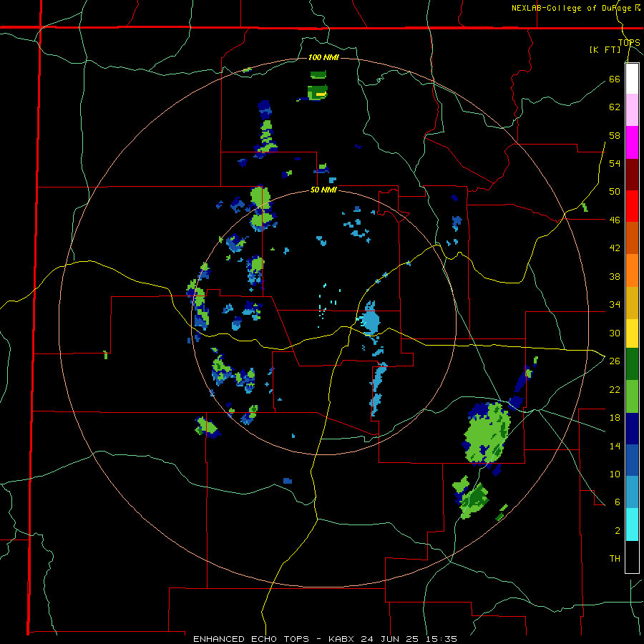The width and height of the screenshot is (644, 644).
Task: Pick the cyan swatch near legend bottom
Action: click(632, 525)
